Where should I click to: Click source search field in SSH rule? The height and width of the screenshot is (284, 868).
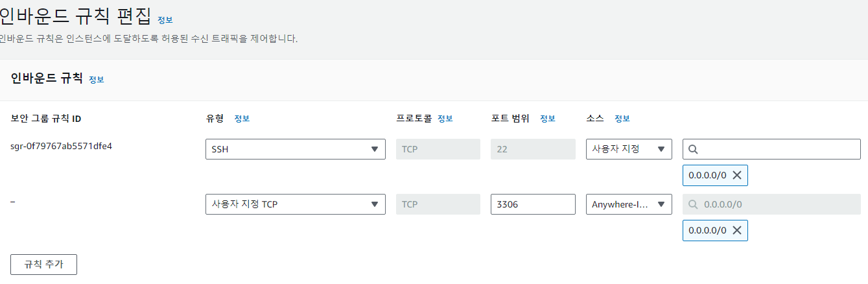(x=771, y=149)
